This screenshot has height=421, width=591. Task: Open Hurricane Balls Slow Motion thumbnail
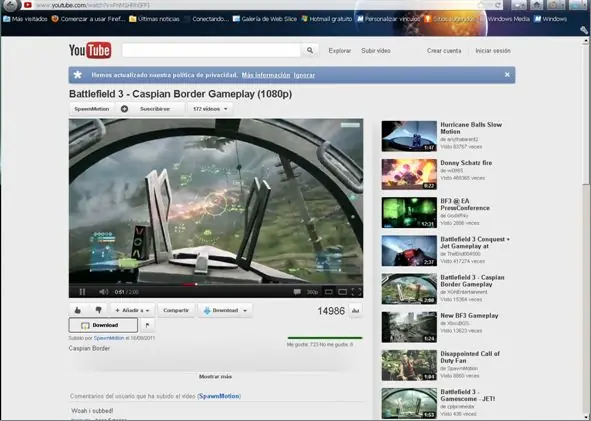409,136
